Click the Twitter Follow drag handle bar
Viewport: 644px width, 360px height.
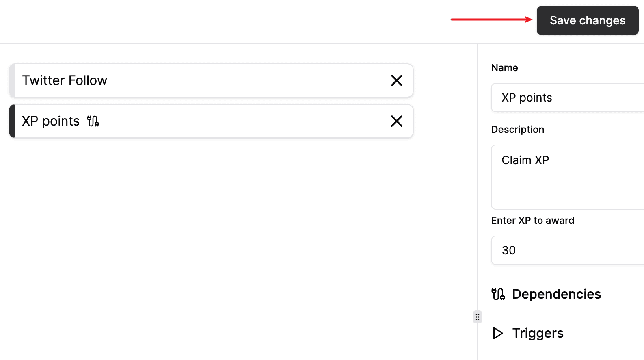coord(12,80)
